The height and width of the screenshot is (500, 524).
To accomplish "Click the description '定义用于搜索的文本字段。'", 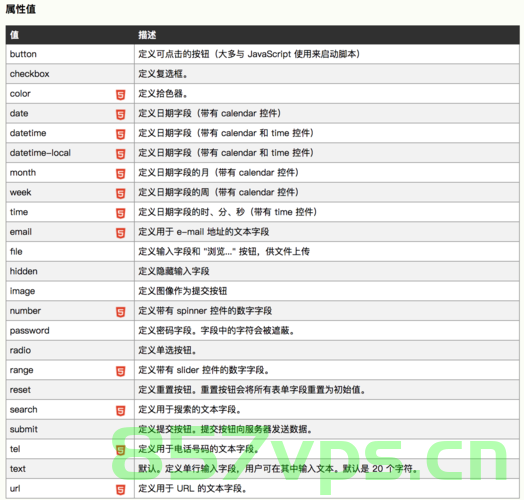I will pyautogui.click(x=190, y=409).
